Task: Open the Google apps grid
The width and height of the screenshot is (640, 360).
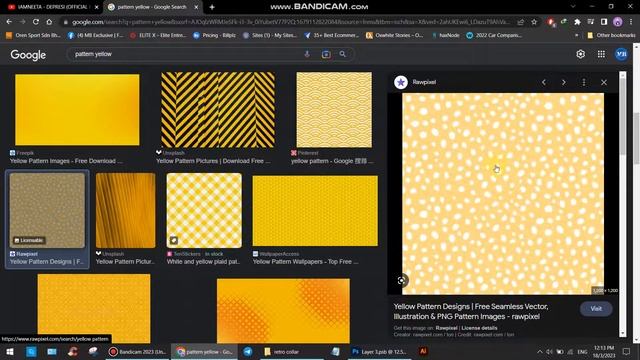Action: coord(601,54)
